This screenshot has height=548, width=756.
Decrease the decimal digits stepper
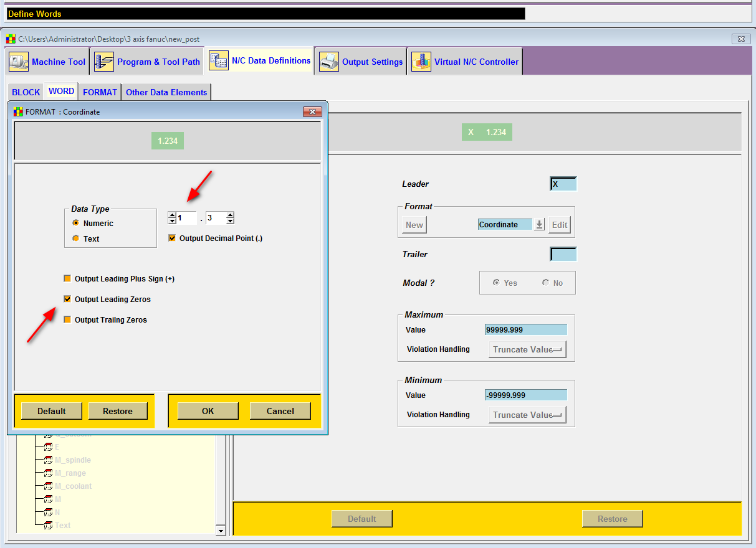[230, 221]
